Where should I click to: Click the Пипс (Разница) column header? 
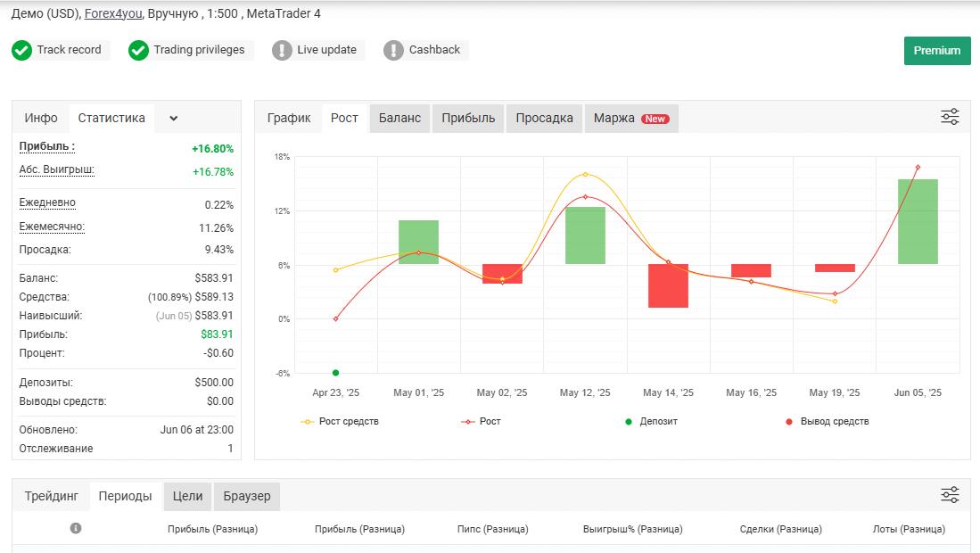click(492, 529)
